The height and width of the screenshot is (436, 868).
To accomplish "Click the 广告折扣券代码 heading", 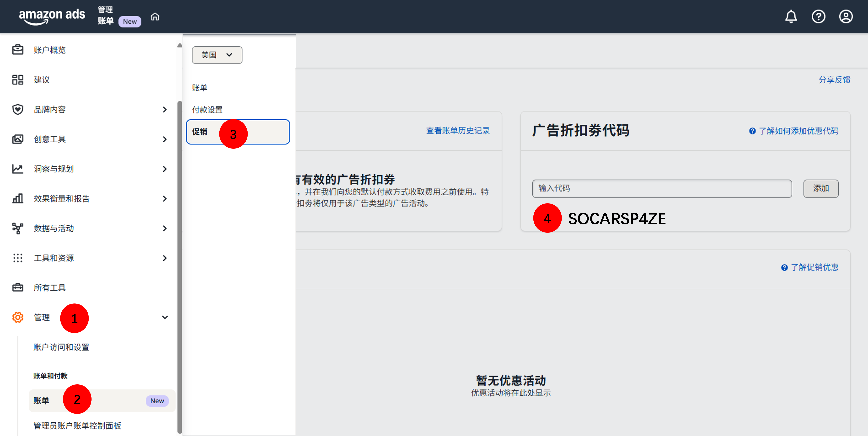I will (x=581, y=131).
